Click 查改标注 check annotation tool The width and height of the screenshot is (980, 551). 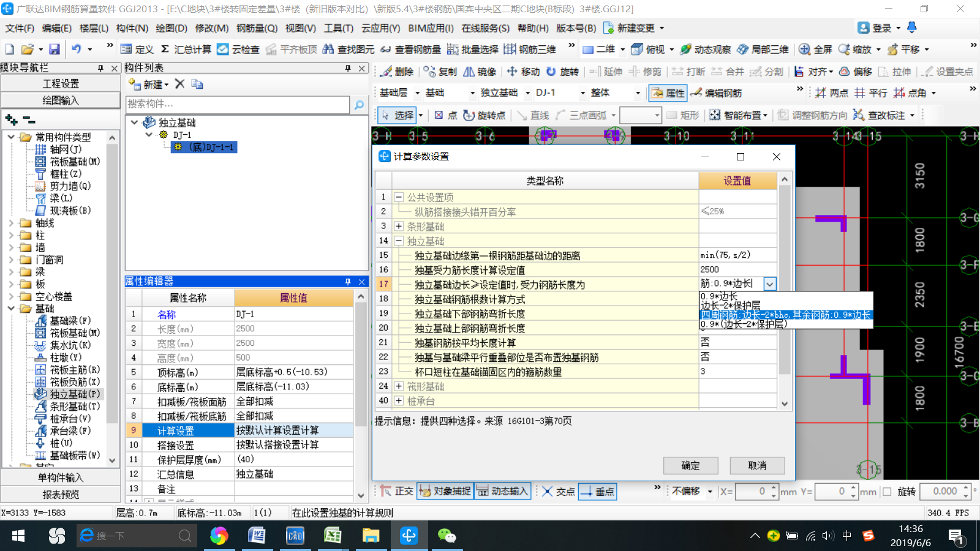(880, 115)
